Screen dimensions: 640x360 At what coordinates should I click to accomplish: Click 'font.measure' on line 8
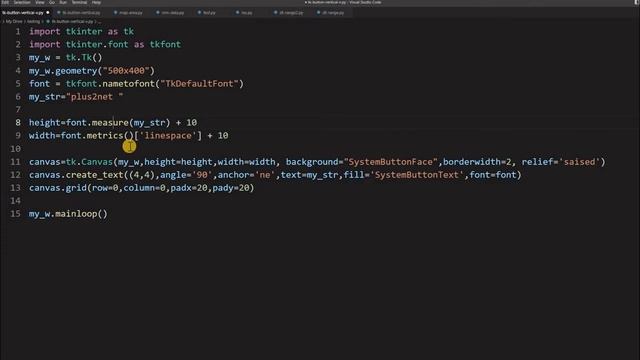tap(97, 122)
